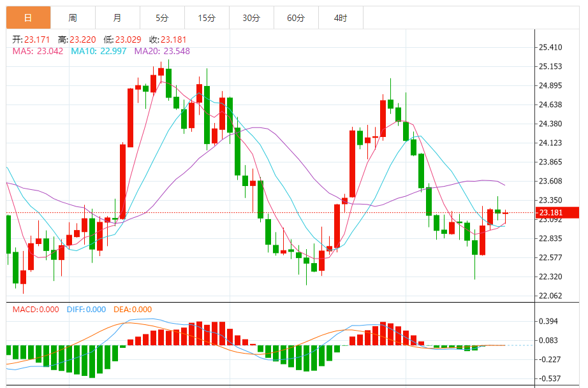The image size is (588, 388).
Task: Click the 22.577 price axis label
Action: pyautogui.click(x=550, y=257)
